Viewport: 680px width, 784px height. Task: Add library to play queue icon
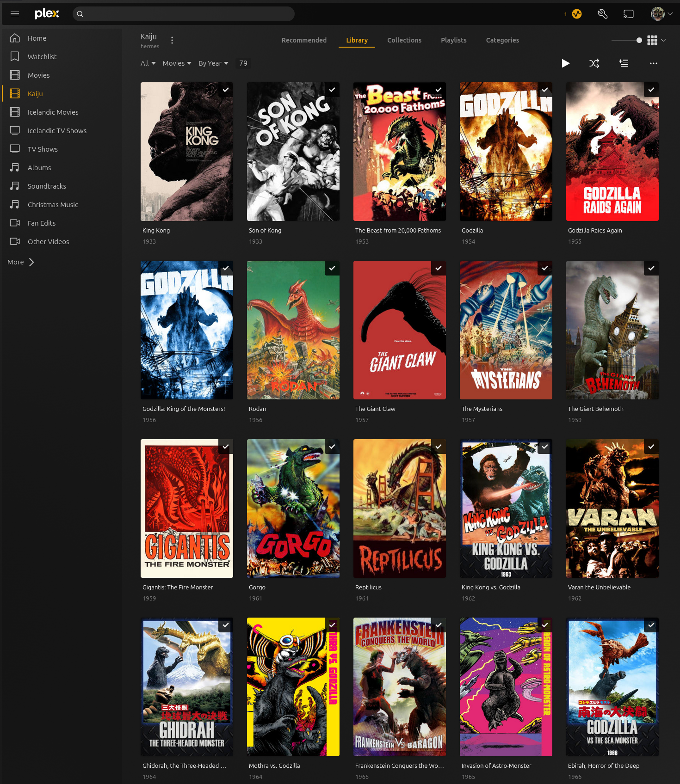tap(624, 63)
